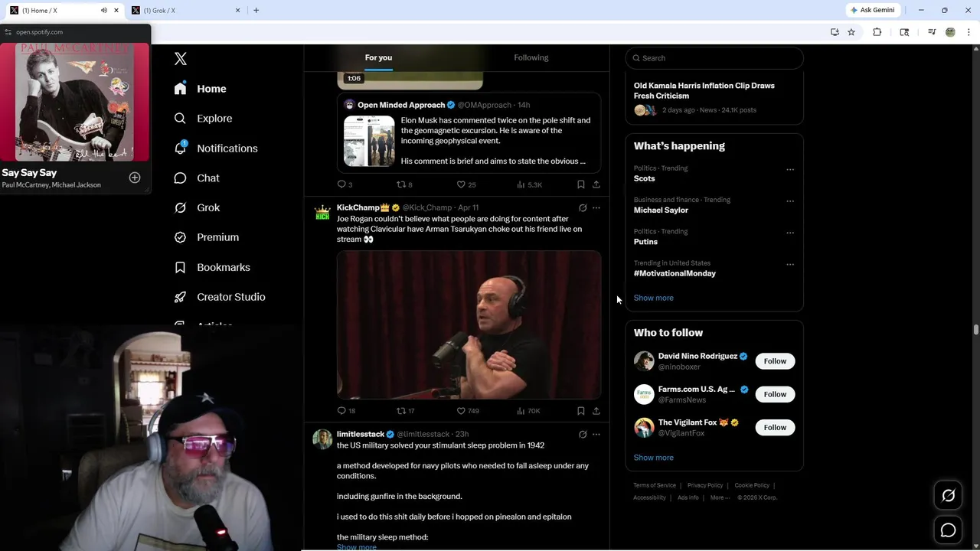
Task: Share the Open Minded Approach post
Action: tap(596, 184)
